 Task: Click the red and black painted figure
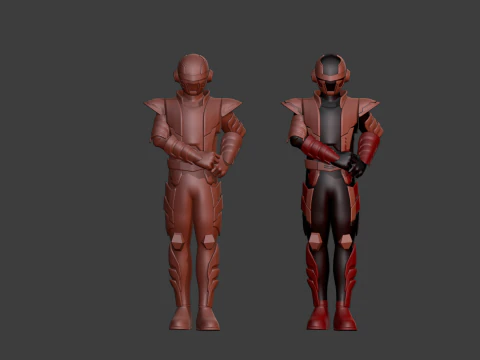click(332, 192)
